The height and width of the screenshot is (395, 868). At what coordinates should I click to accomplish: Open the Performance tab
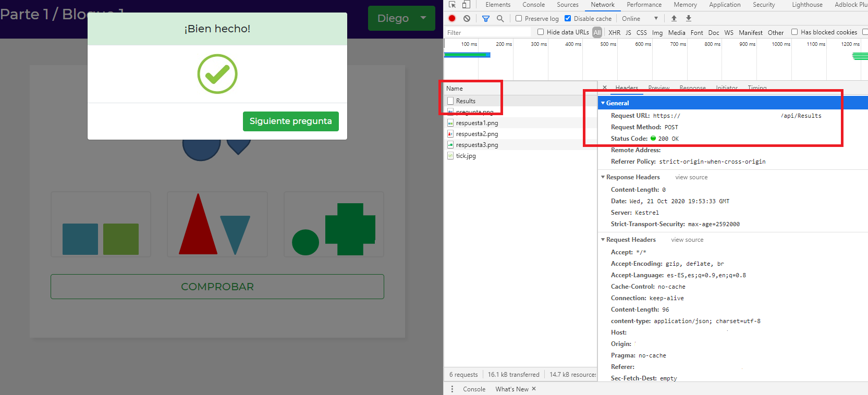point(644,5)
